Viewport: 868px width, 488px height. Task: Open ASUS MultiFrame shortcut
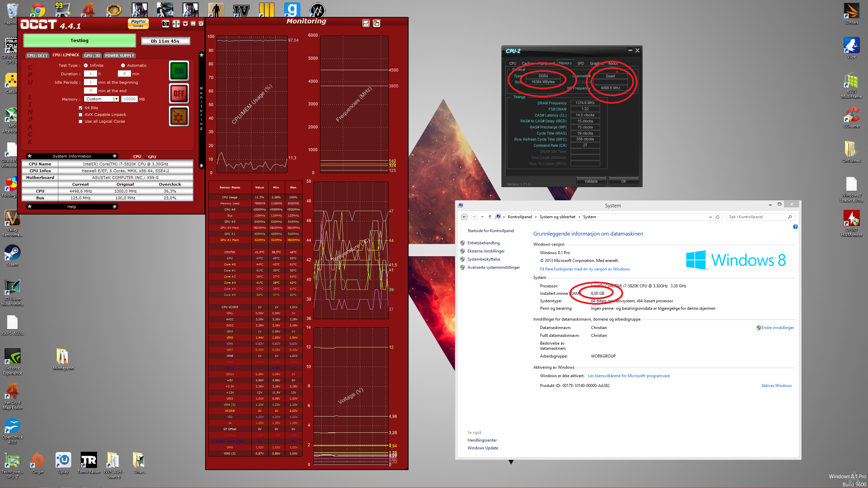point(851,85)
